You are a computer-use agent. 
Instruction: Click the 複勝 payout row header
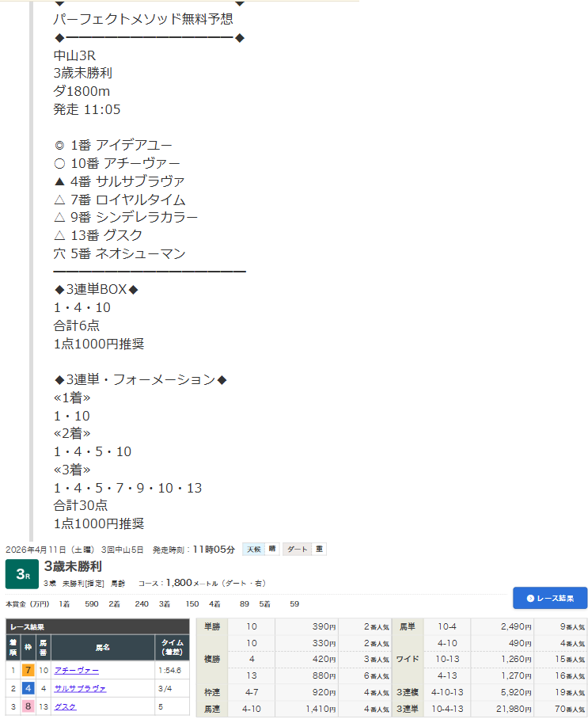click(212, 657)
